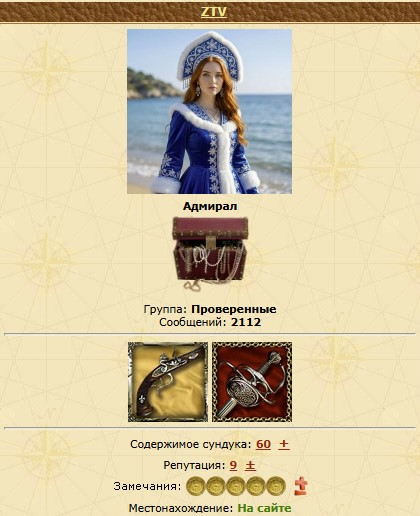Click the Замечания label
Viewport: 420px width, 516px height.
[x=147, y=486]
